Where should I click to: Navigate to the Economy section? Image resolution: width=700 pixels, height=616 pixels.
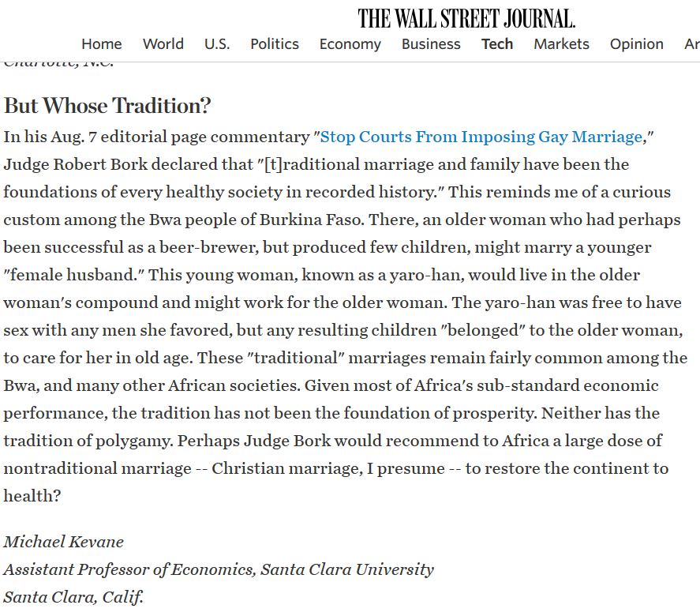pos(350,44)
